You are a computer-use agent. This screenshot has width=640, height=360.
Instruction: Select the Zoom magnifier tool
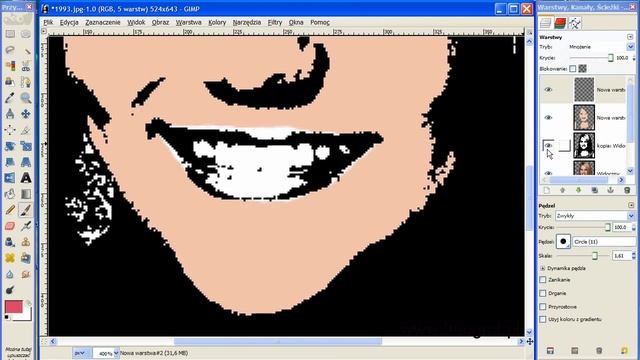pos(26,98)
